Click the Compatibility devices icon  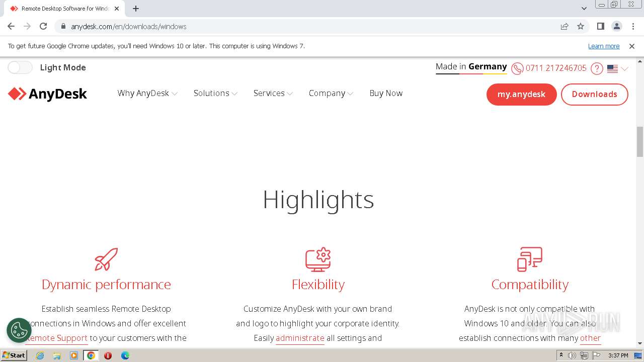[x=530, y=259]
